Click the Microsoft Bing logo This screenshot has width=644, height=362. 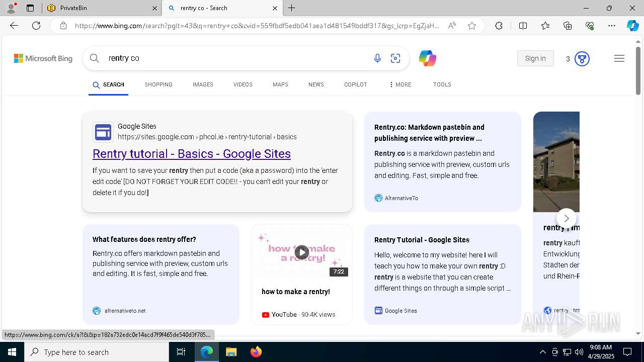[x=43, y=58]
